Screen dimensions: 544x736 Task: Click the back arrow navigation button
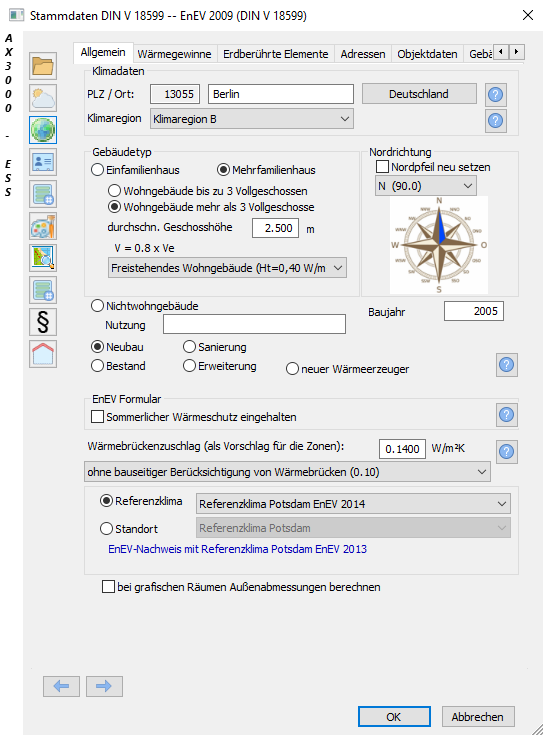pyautogui.click(x=61, y=686)
